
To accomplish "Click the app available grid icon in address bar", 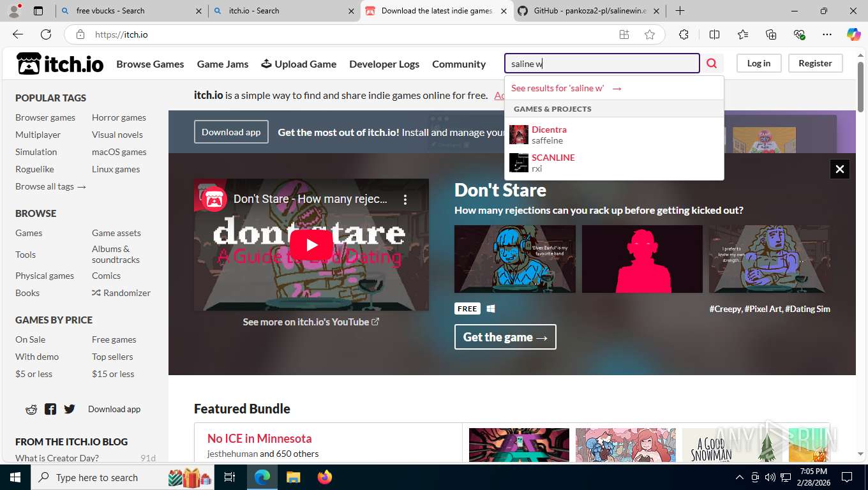I will tap(624, 34).
